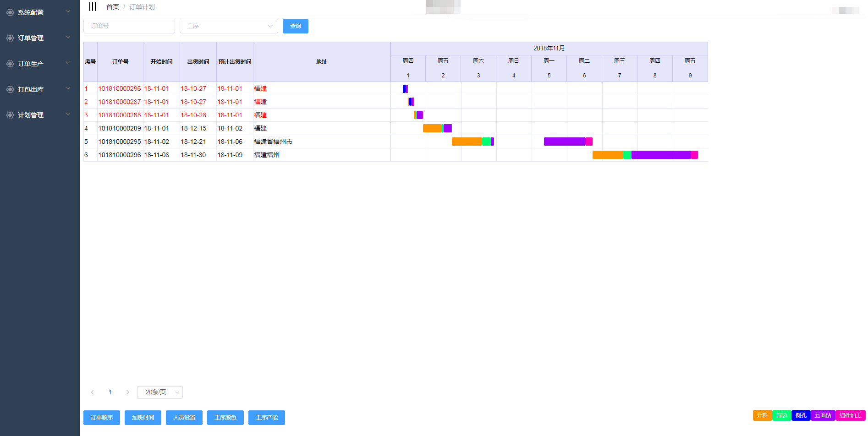
Task: Click the 计划管理 sidebar icon
Action: click(x=10, y=115)
